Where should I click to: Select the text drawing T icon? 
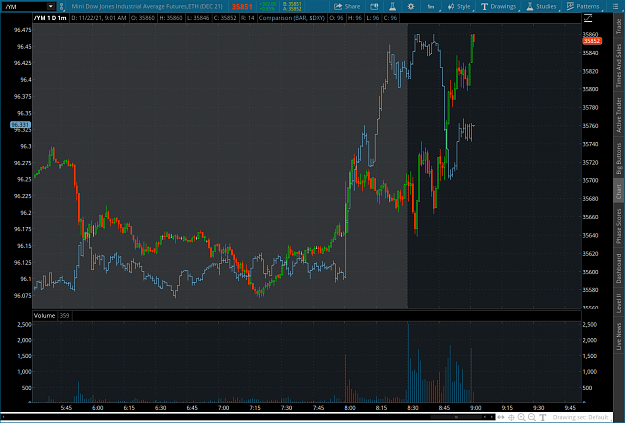tap(542, 417)
